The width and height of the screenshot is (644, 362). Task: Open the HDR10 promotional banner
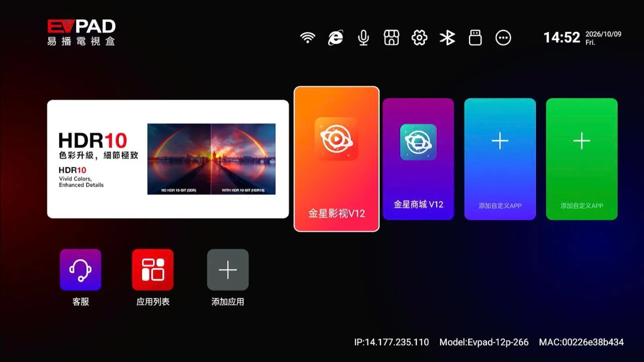click(x=168, y=159)
